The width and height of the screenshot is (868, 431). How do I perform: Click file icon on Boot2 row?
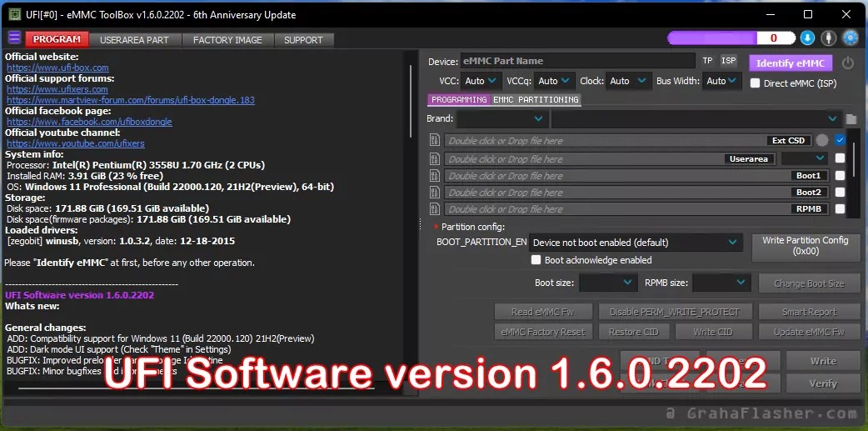click(x=435, y=193)
